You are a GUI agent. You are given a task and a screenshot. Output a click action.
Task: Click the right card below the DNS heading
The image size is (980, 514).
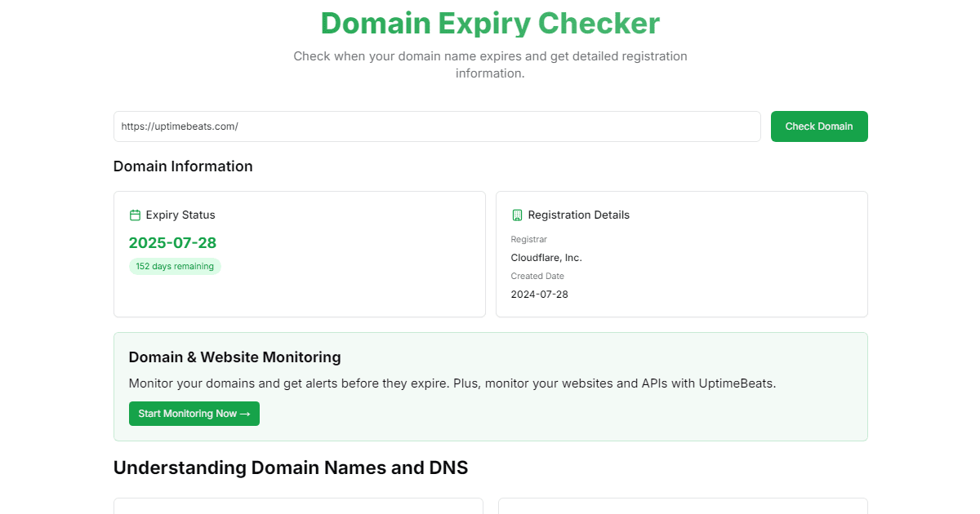(x=682, y=507)
